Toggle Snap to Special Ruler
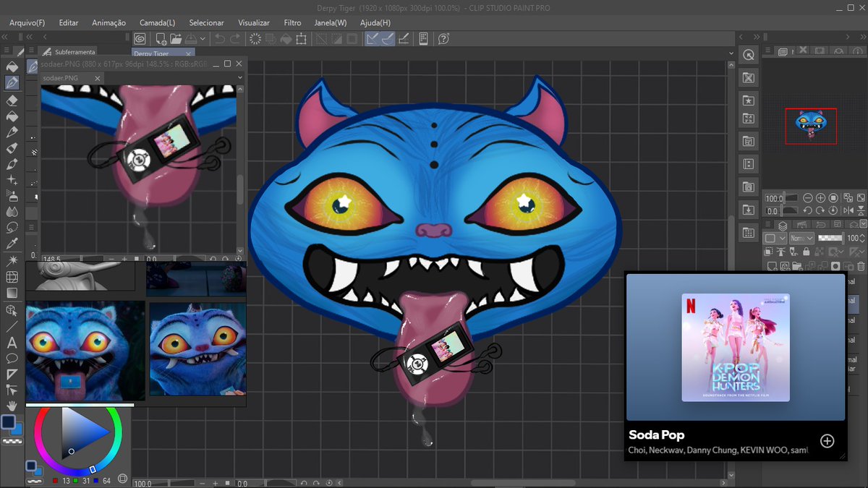868x488 pixels. (x=388, y=38)
